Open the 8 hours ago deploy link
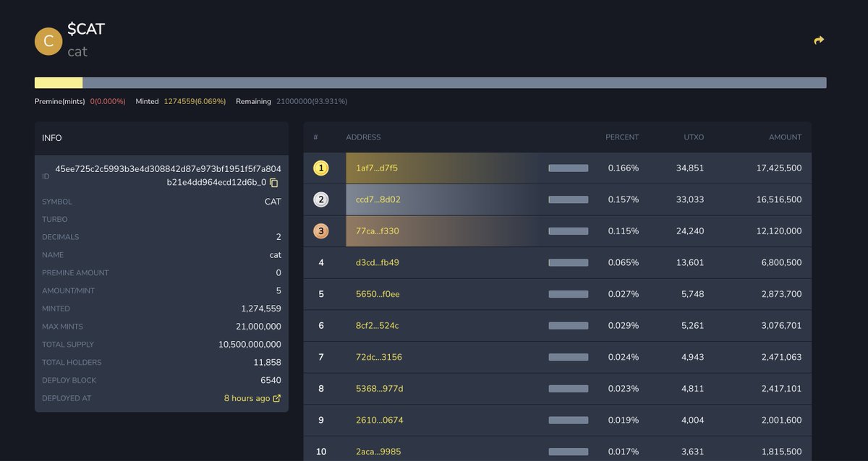Image resolution: width=868 pixels, height=461 pixels. click(252, 398)
